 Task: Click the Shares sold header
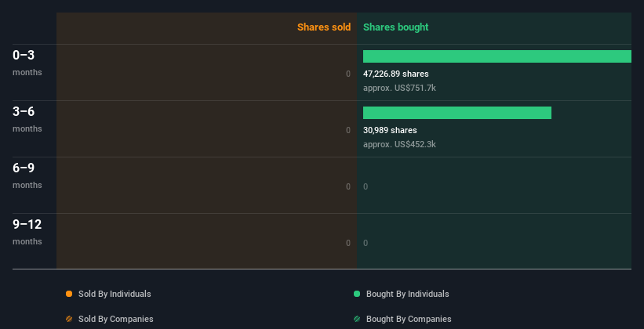[x=324, y=27]
